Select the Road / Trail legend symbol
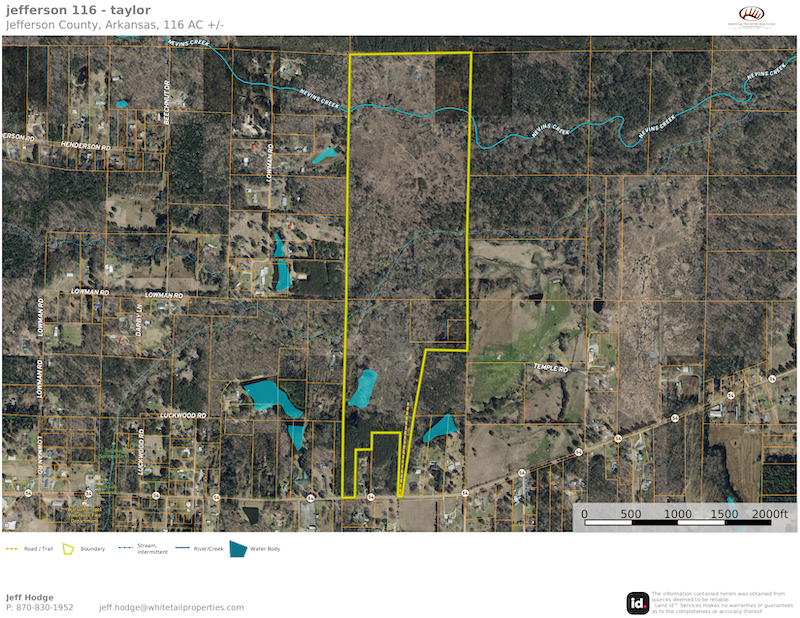 [x=13, y=548]
